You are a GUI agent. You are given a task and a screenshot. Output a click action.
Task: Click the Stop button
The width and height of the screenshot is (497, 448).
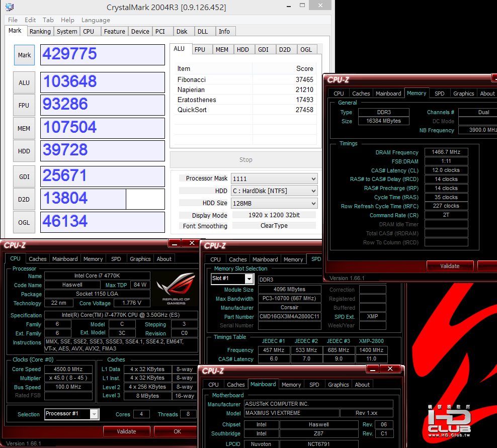point(246,160)
